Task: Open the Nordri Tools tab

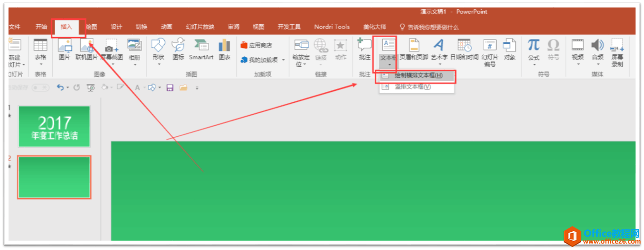Action: coord(332,27)
